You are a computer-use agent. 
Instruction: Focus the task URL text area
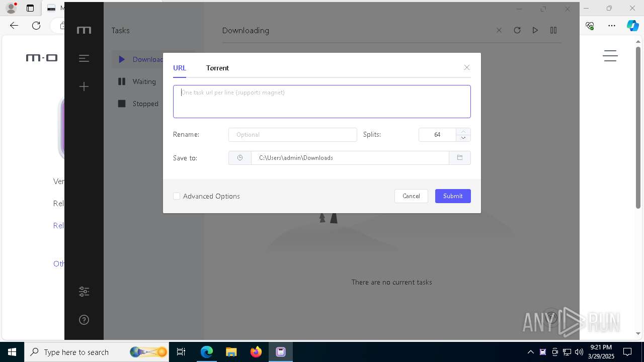tap(322, 102)
